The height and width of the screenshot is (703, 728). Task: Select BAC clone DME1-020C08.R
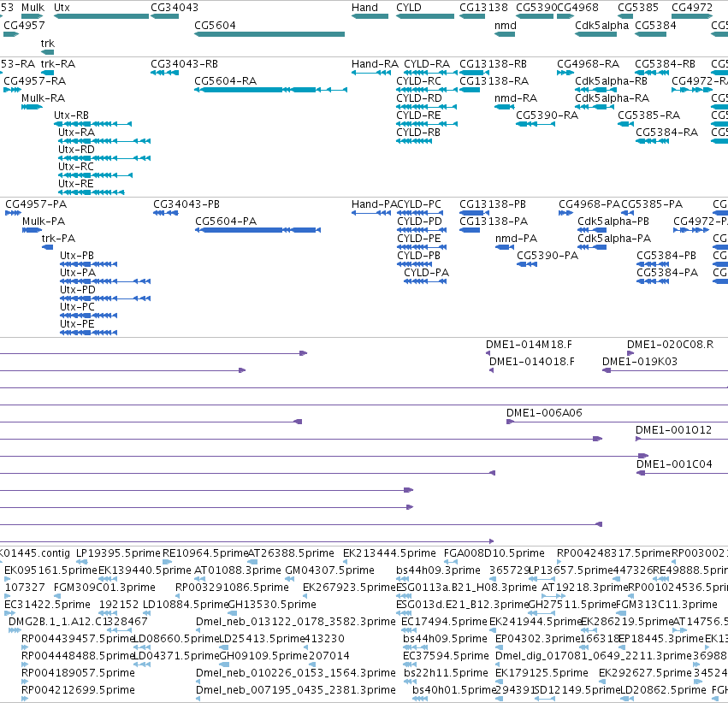tap(630, 353)
